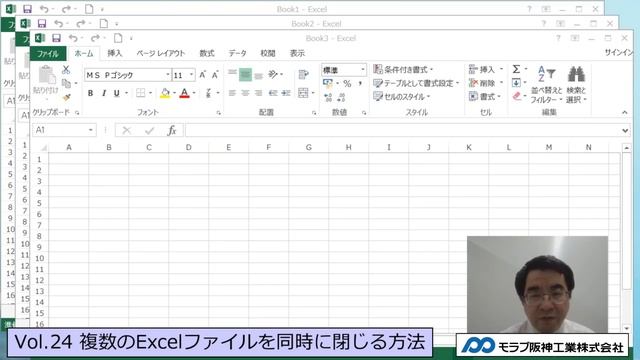Switch to the 校閲 tab
Image resolution: width=640 pixels, height=360 pixels.
pos(268,53)
